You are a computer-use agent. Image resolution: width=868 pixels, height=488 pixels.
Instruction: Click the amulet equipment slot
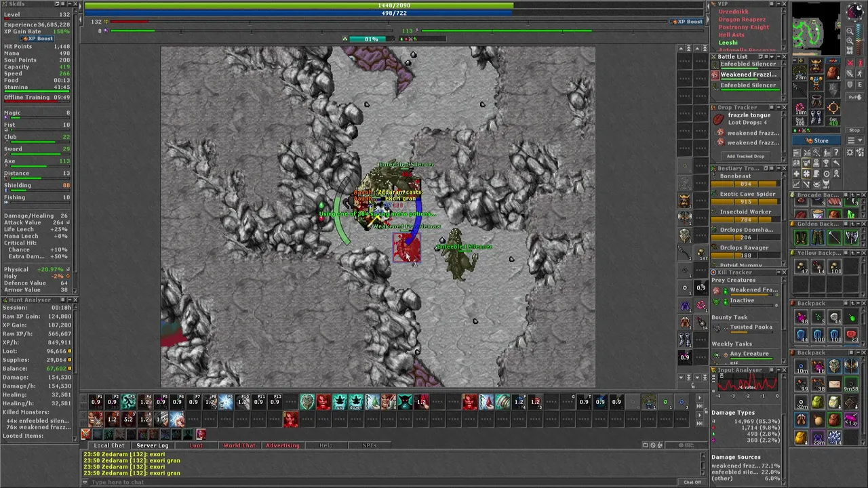800,73
